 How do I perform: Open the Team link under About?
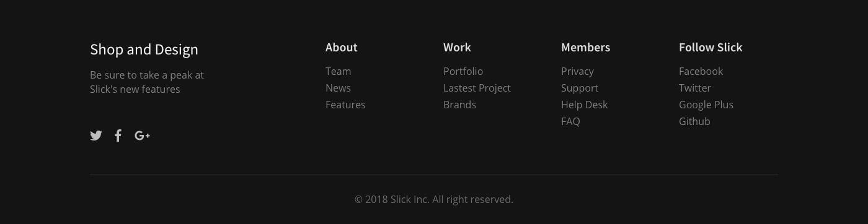coord(338,71)
